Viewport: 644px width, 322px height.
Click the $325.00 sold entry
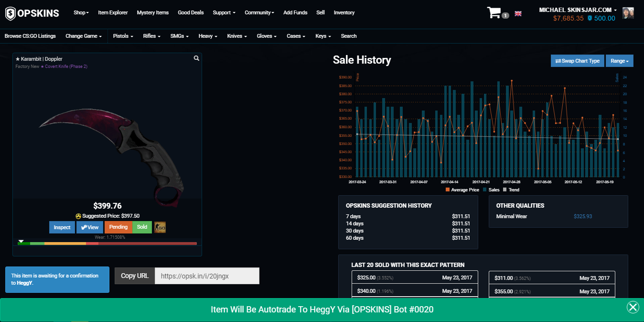[415, 278]
